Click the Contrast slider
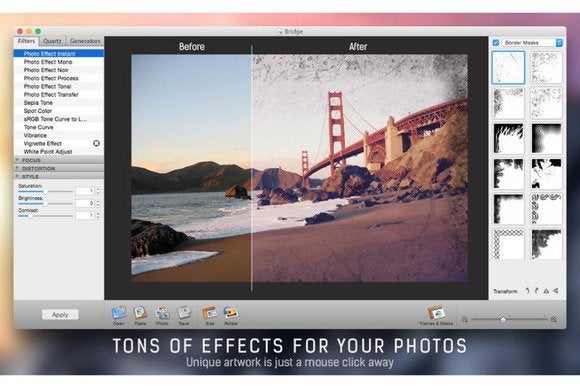 (45, 216)
